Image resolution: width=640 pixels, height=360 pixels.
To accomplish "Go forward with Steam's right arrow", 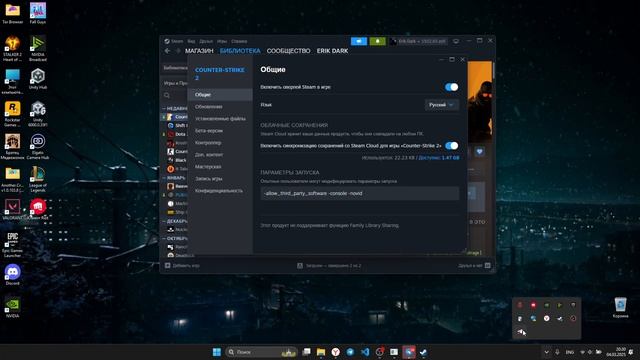I will point(178,51).
